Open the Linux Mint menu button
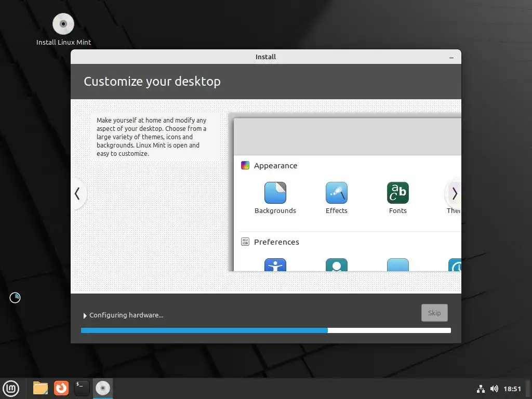This screenshot has width=532, height=399. point(11,389)
